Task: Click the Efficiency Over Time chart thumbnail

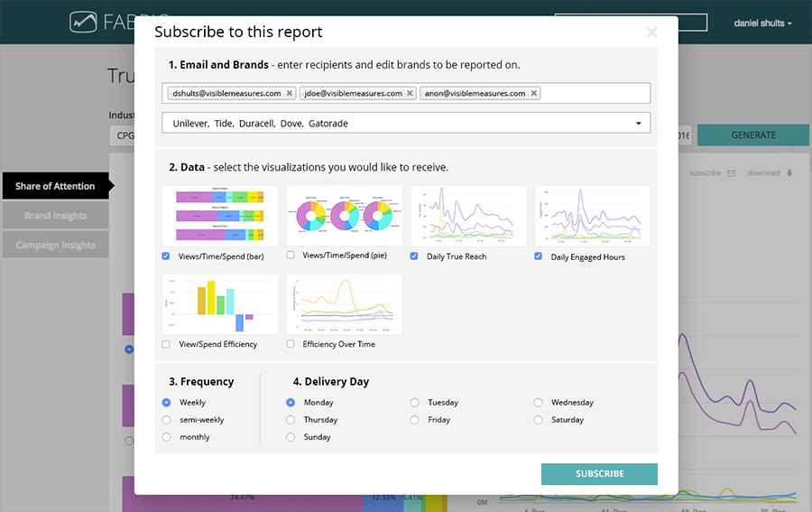Action: (x=345, y=304)
